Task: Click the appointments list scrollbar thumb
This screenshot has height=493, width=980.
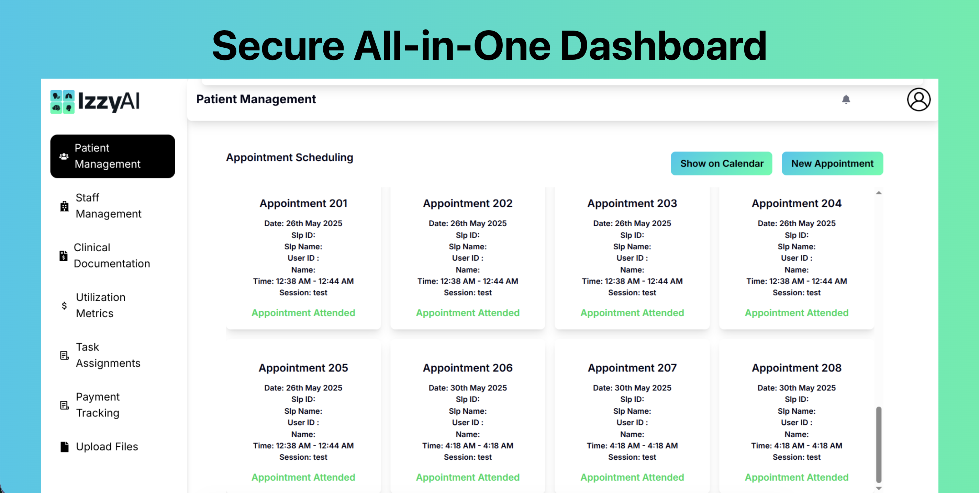Action: (x=878, y=444)
